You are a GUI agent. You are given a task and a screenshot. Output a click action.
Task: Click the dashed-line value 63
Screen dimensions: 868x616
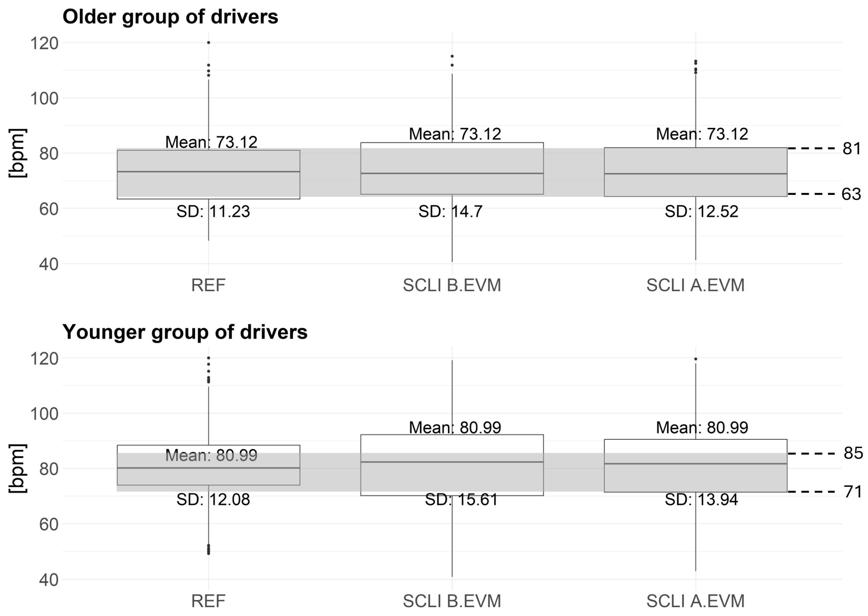(x=851, y=194)
